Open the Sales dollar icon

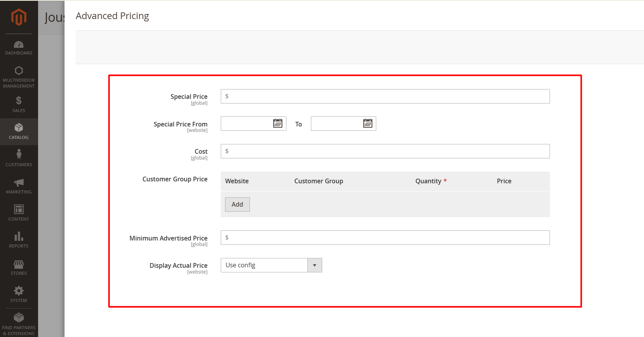[x=19, y=100]
